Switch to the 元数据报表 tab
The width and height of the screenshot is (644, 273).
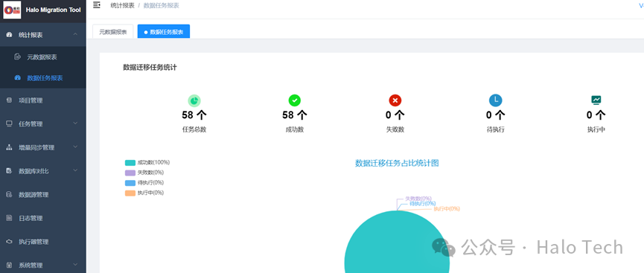point(113,31)
